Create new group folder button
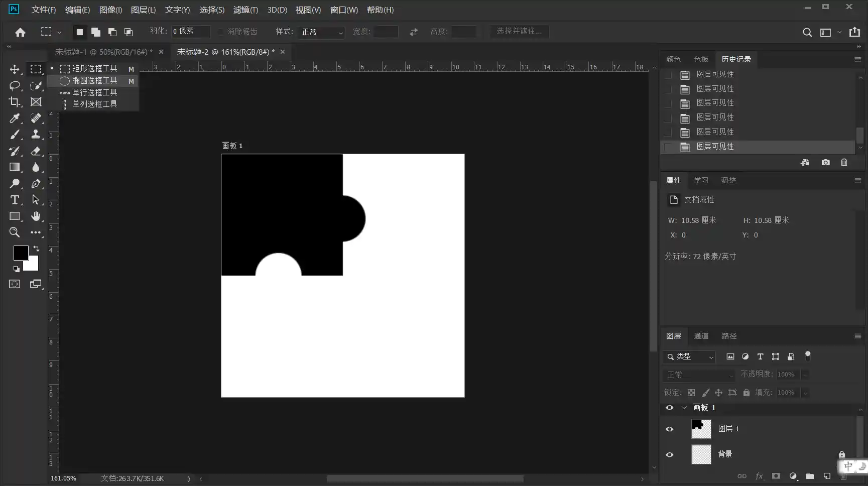Screen dimensions: 868x486 tap(810, 476)
